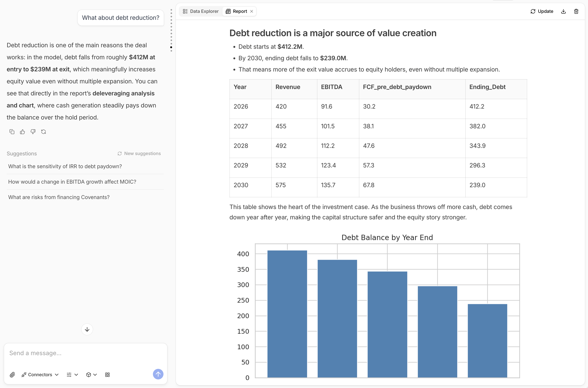The width and height of the screenshot is (588, 388).
Task: Switch to the Data Explorer tab
Action: 201,11
